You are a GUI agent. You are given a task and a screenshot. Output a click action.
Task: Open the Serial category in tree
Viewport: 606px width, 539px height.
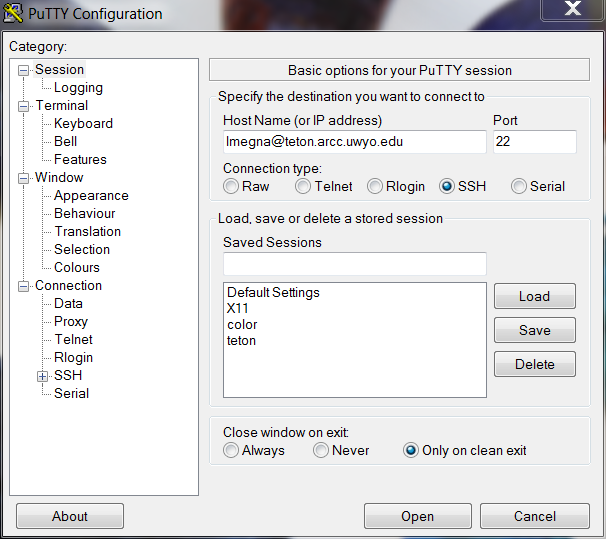pyautogui.click(x=71, y=393)
